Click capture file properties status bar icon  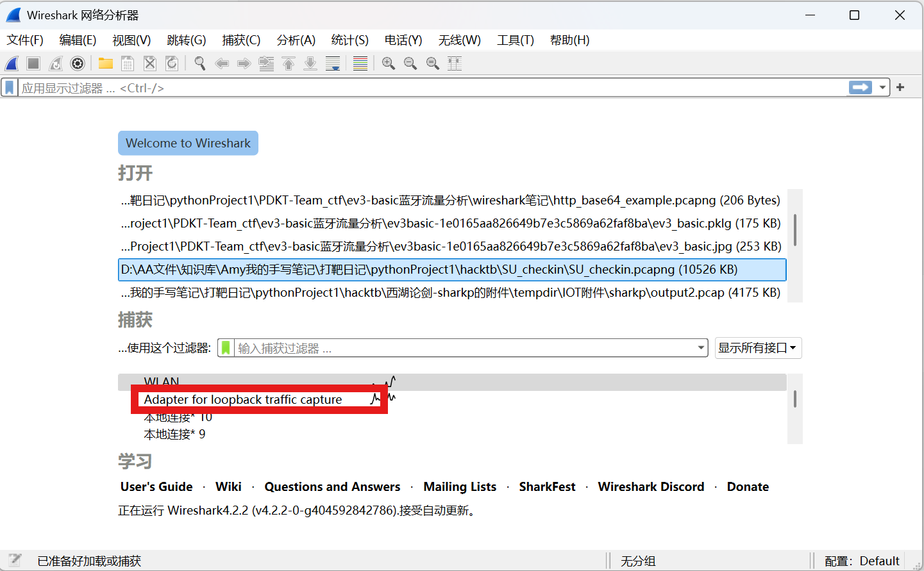click(x=15, y=560)
